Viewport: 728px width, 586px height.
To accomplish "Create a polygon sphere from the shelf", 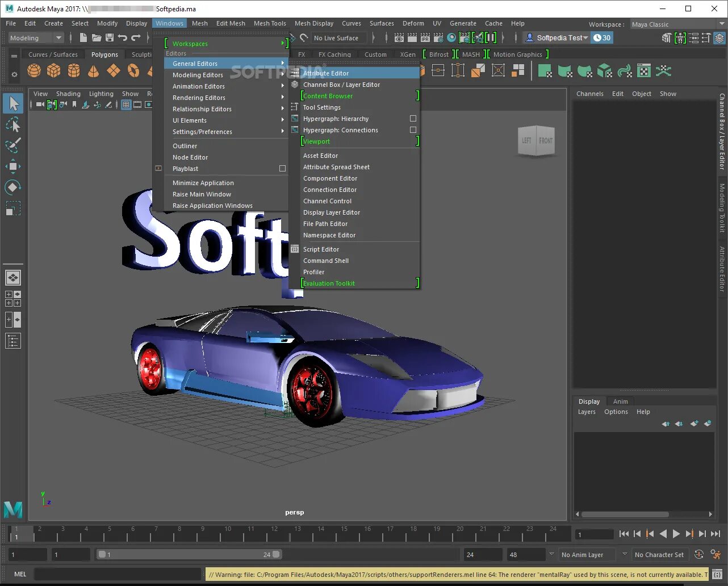I will pos(34,70).
